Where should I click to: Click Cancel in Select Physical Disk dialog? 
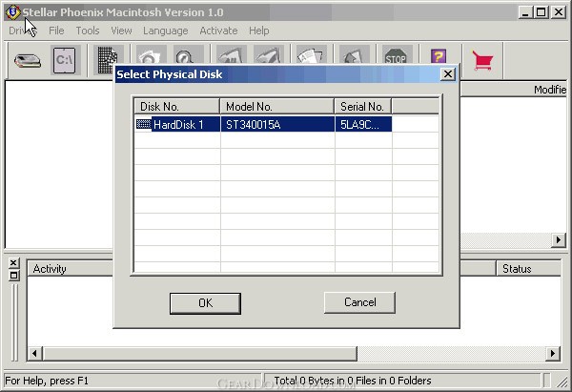(x=359, y=302)
